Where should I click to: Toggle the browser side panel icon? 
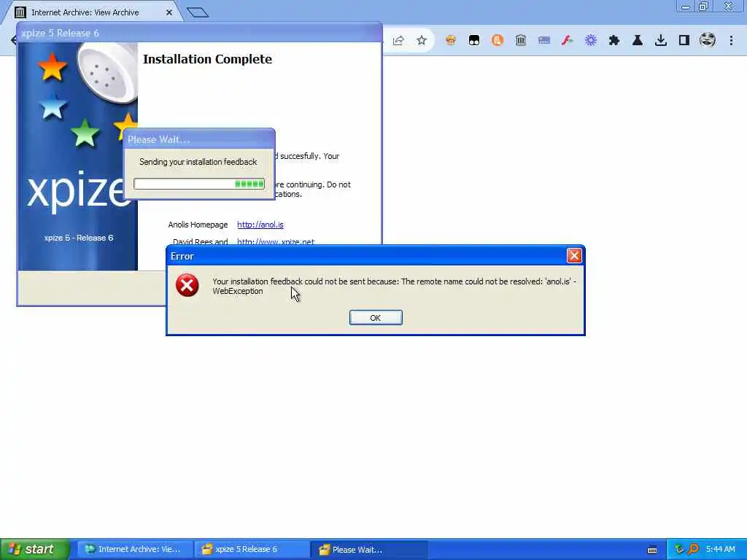[x=684, y=41]
